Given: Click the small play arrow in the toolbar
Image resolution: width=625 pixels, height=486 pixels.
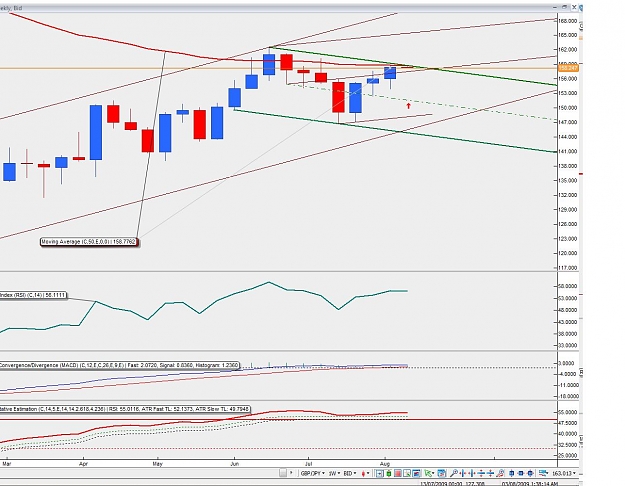Looking at the screenshot, I should (x=291, y=473).
